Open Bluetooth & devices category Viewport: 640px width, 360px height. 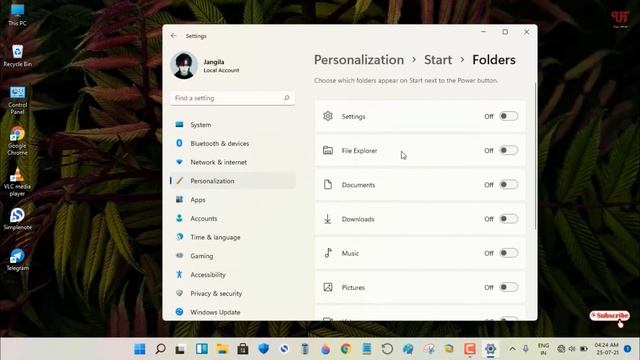click(x=233, y=144)
